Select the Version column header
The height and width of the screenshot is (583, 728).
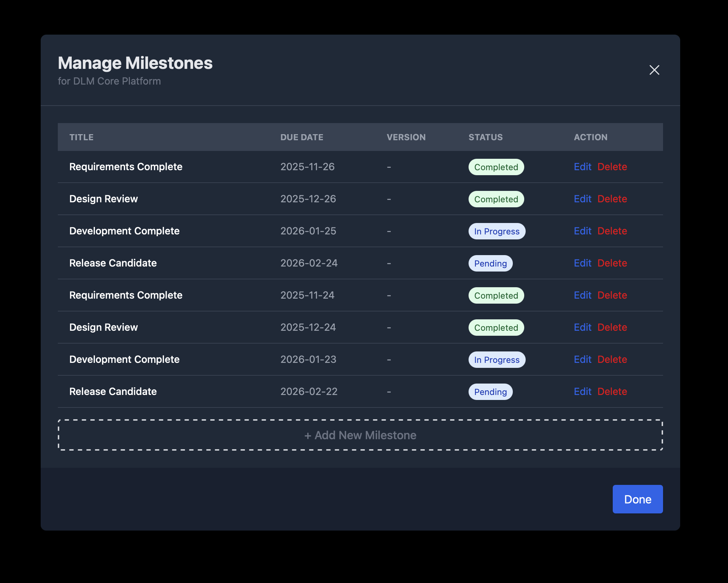(406, 137)
